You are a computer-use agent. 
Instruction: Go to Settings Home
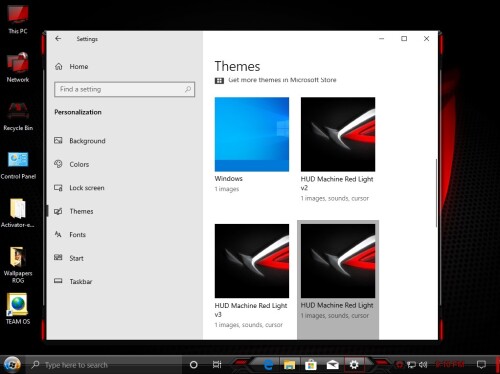(72, 66)
